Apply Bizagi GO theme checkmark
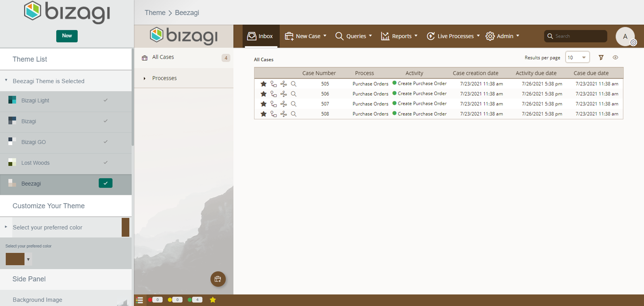644x306 pixels. (105, 141)
